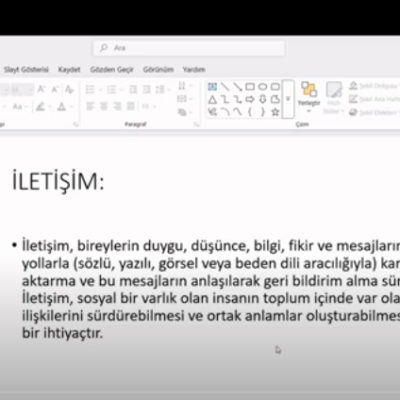The image size is (400, 400).
Task: Select the Freeform shape tool
Action: click(275, 99)
